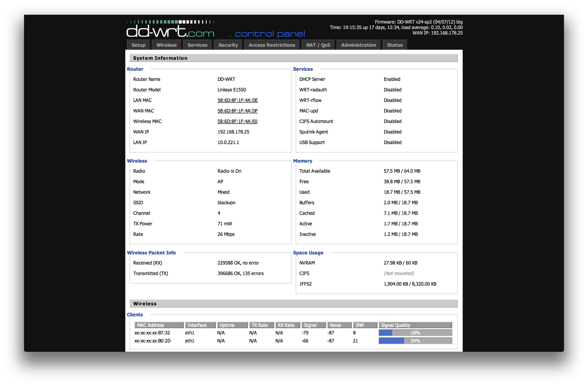Click the LAN MAC address link
Viewport: 588px width, 385px height.
coord(237,100)
